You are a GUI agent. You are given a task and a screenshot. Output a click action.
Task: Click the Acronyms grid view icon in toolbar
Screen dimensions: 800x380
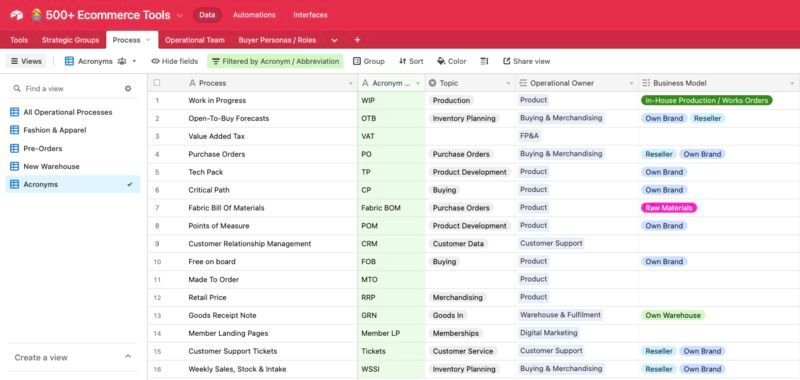click(x=69, y=61)
